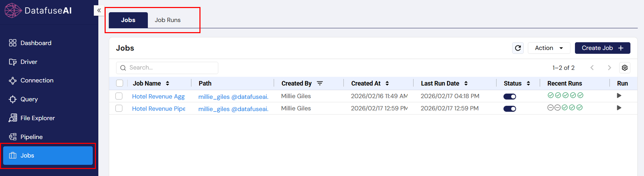Click the Create Job button
Viewport: 644px width, 176px height.
603,48
